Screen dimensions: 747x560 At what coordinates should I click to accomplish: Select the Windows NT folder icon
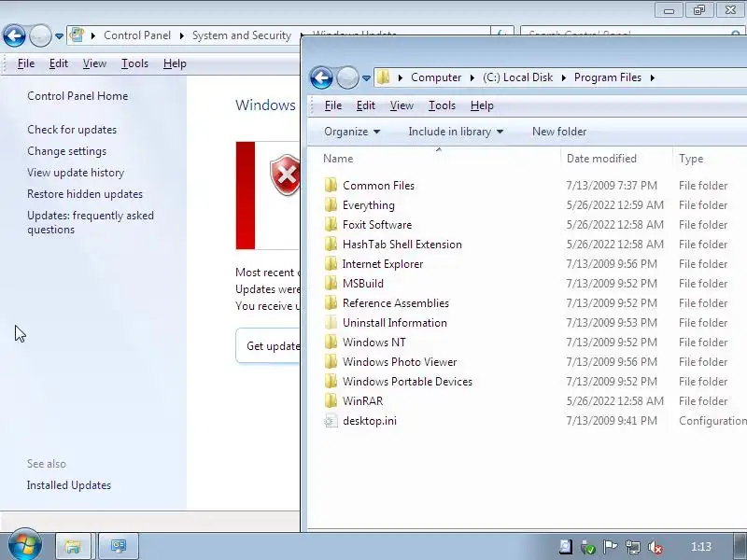coord(331,342)
